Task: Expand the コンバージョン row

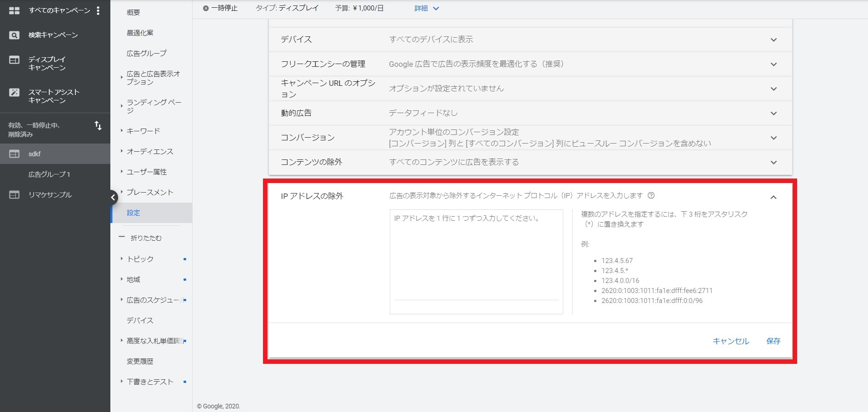Action: click(774, 138)
